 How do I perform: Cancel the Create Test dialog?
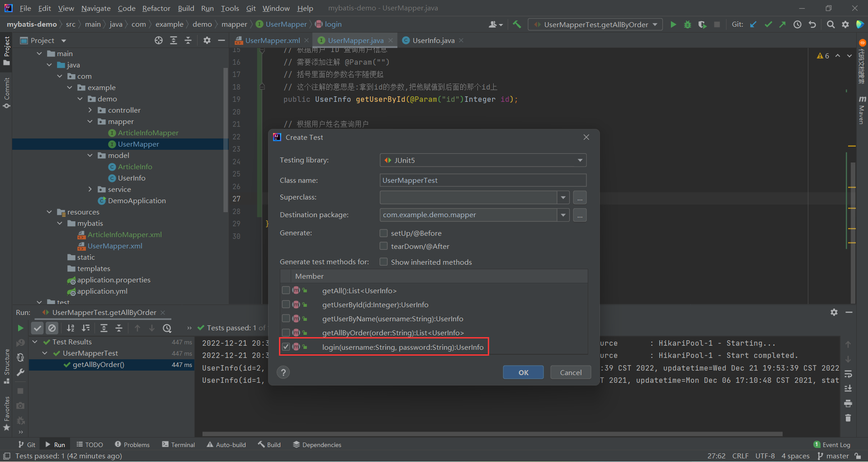click(x=571, y=372)
